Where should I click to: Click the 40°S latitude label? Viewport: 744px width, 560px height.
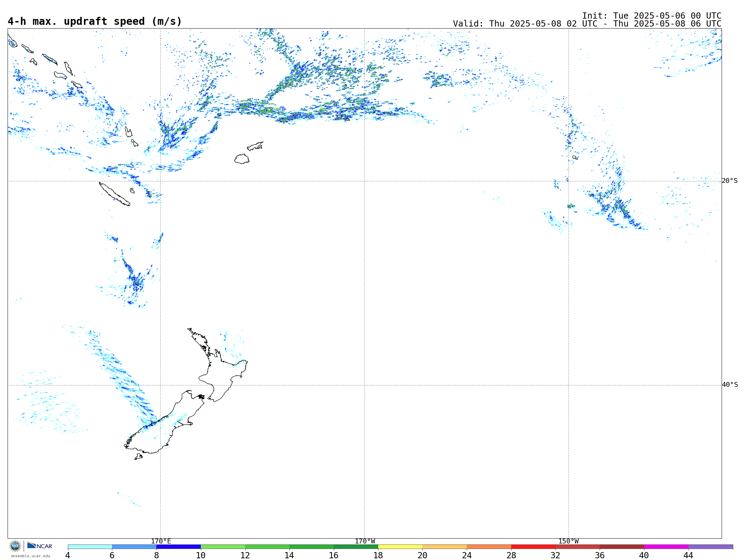click(730, 385)
